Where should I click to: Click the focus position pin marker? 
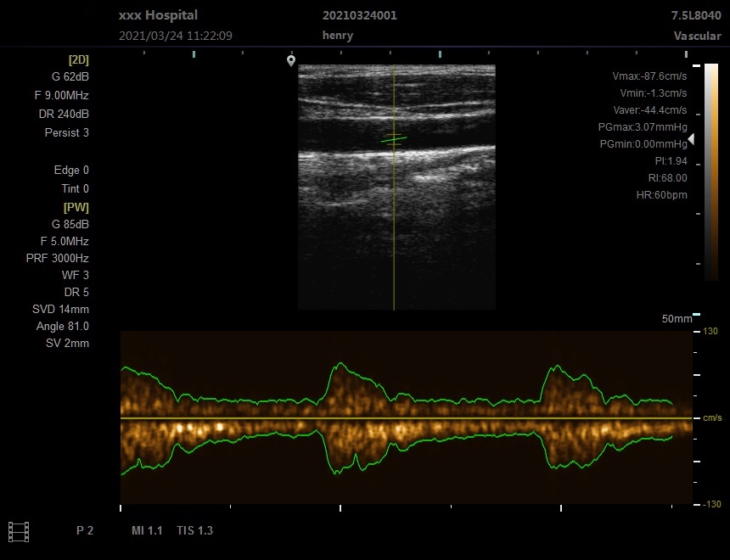pyautogui.click(x=291, y=60)
